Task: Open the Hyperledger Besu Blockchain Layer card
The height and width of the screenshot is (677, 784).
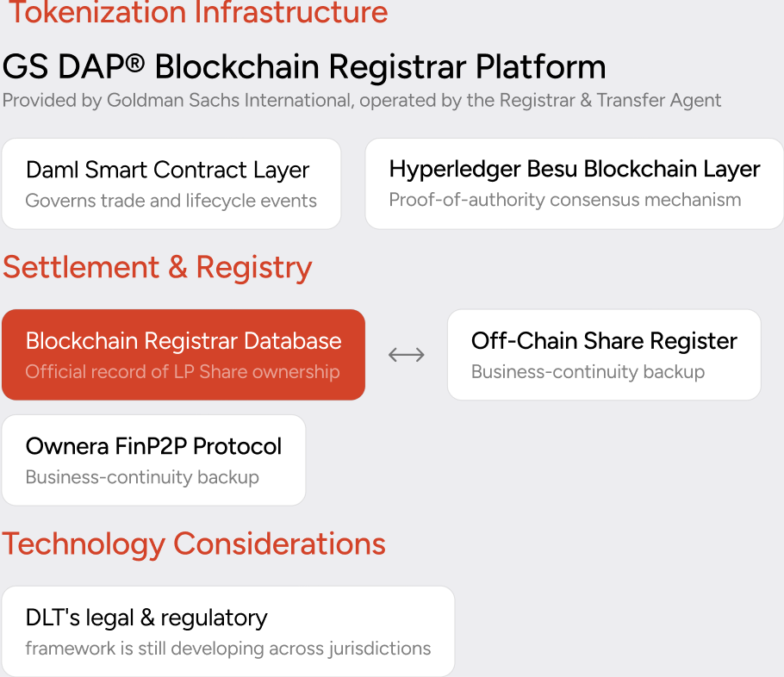Action: [x=575, y=184]
